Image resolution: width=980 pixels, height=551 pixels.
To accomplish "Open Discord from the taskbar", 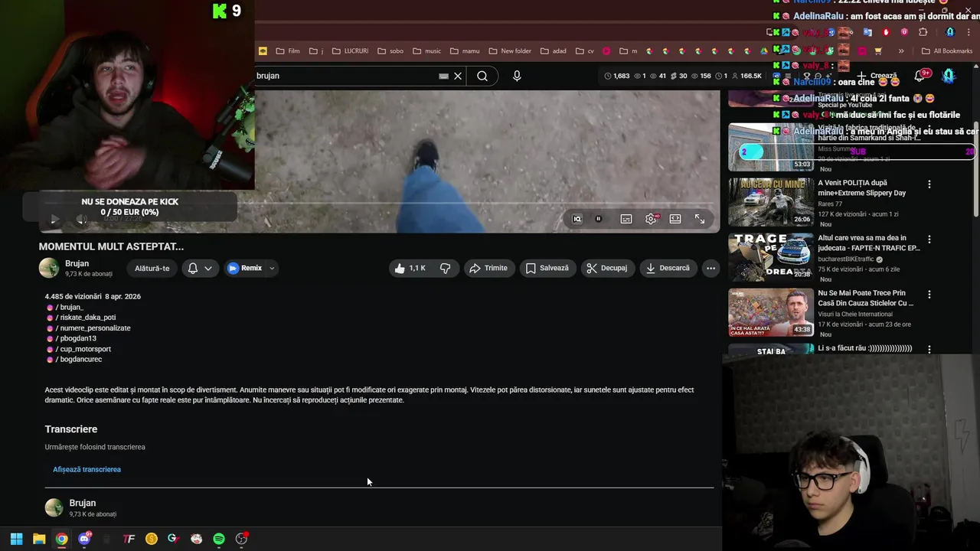I will click(x=84, y=539).
